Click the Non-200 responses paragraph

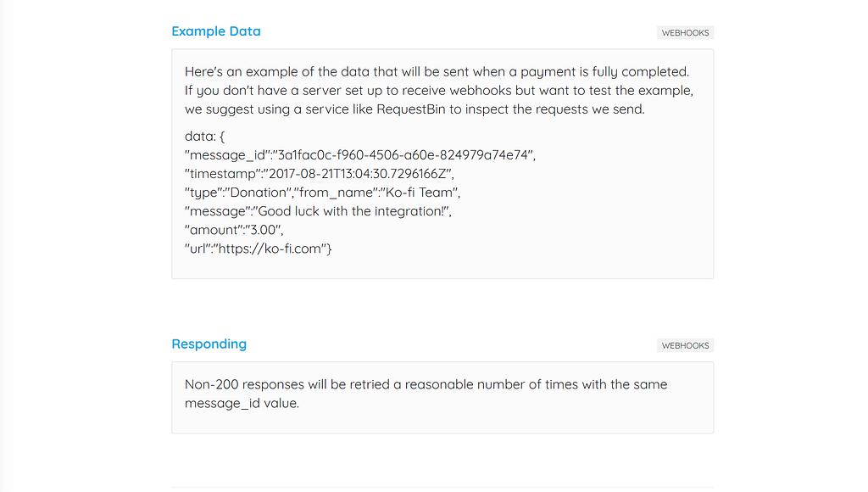click(x=426, y=394)
